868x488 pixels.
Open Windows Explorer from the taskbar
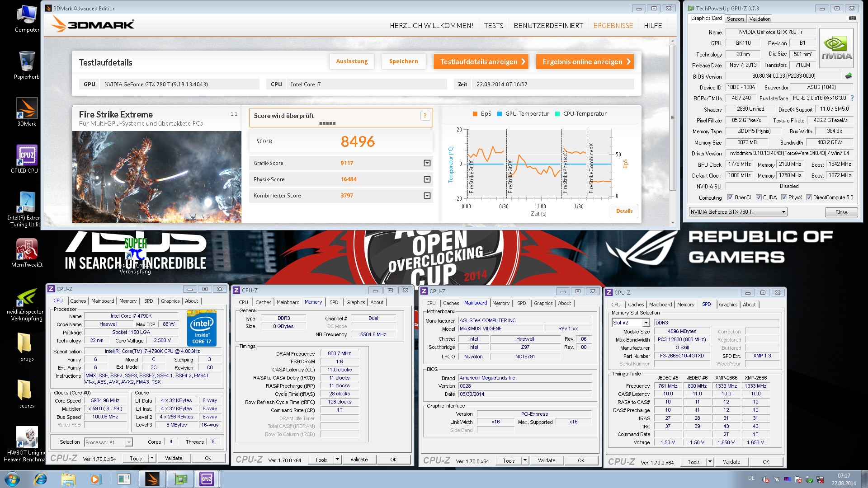point(68,479)
